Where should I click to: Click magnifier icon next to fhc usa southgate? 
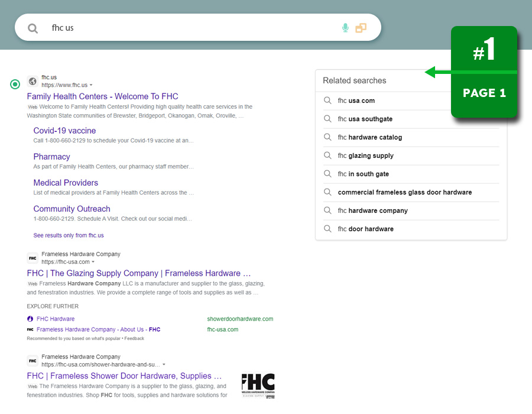click(x=327, y=119)
